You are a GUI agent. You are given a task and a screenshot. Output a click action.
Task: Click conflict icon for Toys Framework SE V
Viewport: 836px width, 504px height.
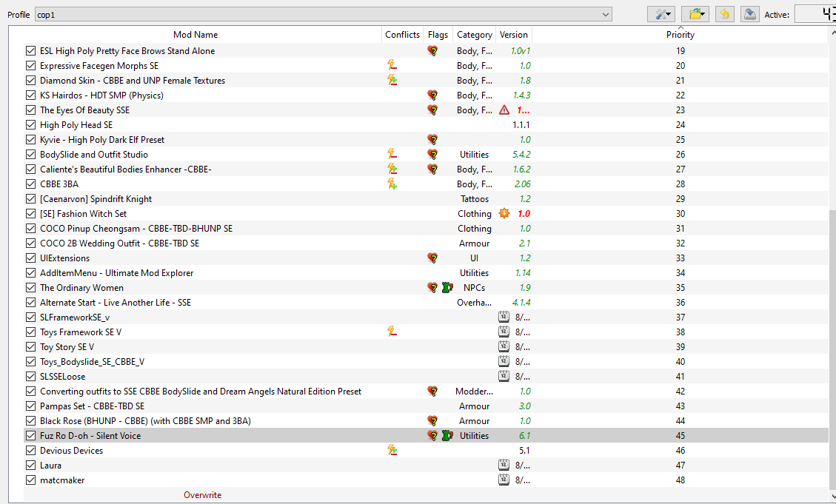point(392,332)
